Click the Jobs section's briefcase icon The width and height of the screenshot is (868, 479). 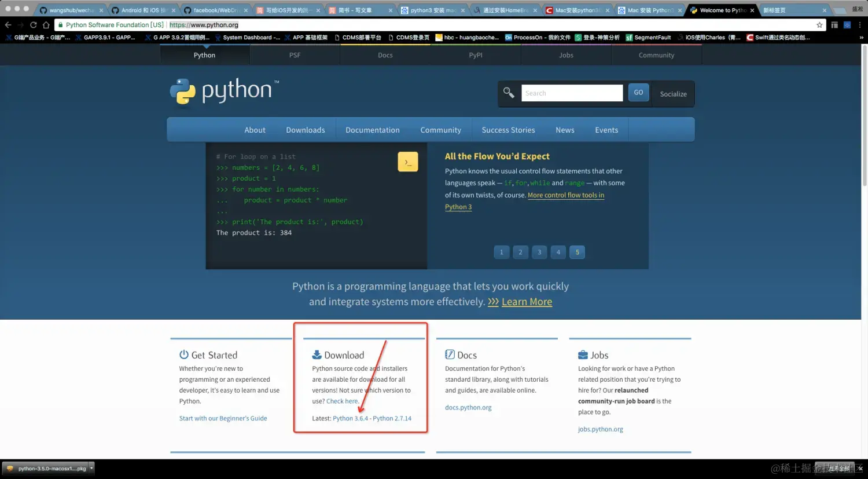pos(582,354)
